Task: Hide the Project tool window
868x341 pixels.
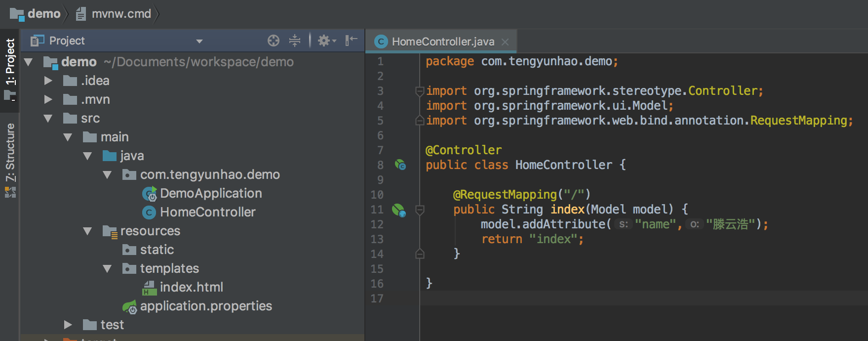Action: coord(351,41)
